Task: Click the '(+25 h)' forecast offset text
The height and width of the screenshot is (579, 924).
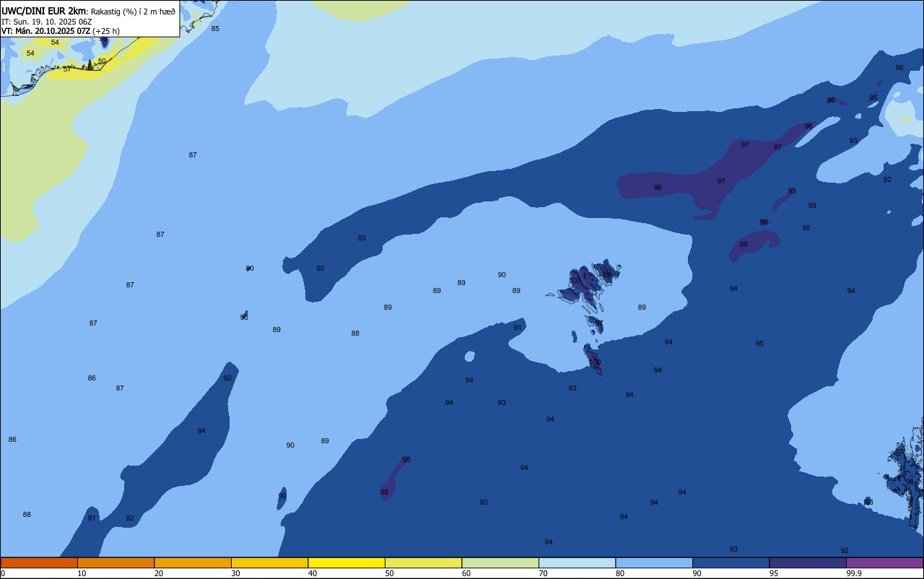Action: [106, 31]
